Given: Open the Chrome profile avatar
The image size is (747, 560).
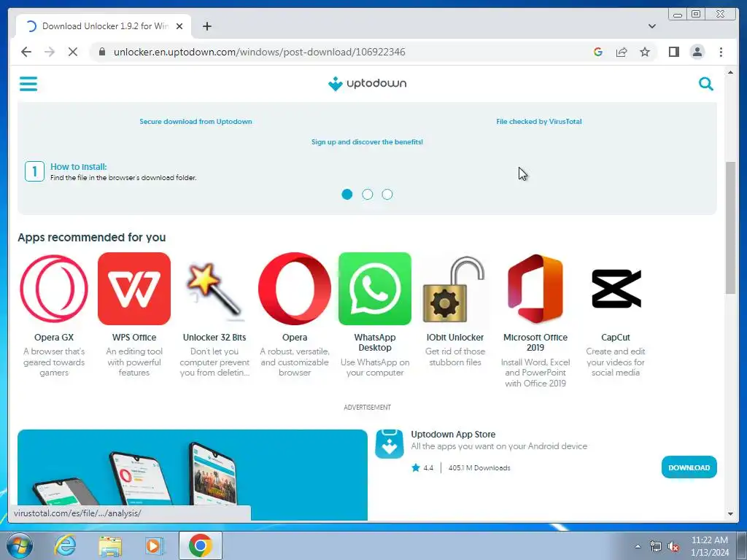Looking at the screenshot, I should (697, 52).
